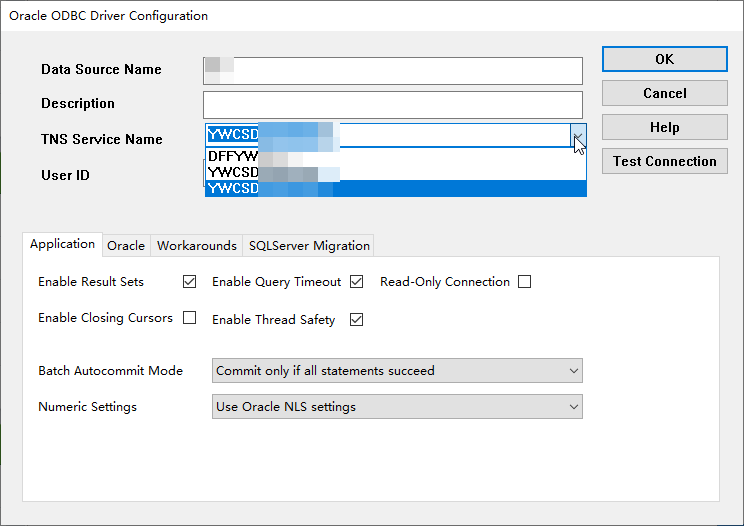This screenshot has width=744, height=526.
Task: Click the Description input field
Action: (393, 105)
